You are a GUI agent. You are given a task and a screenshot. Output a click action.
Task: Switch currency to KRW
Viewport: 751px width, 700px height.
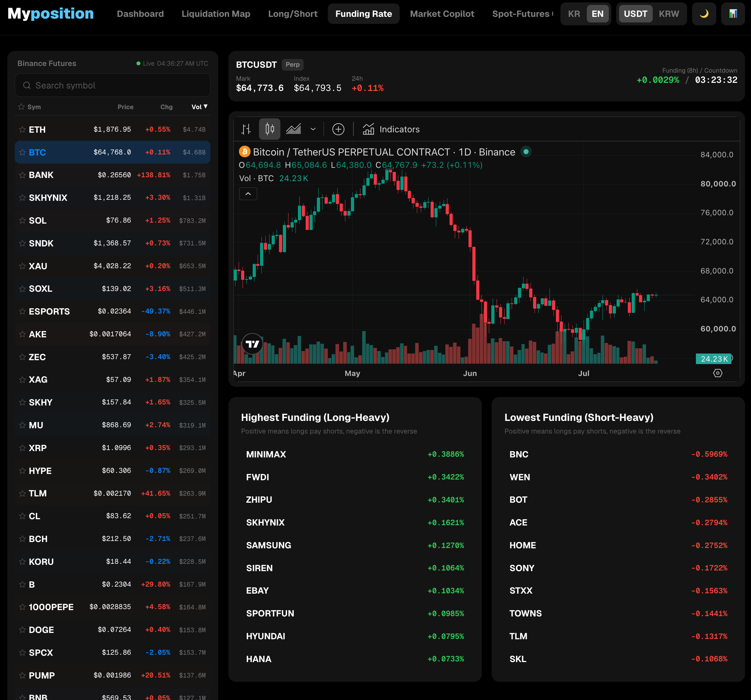pyautogui.click(x=669, y=14)
